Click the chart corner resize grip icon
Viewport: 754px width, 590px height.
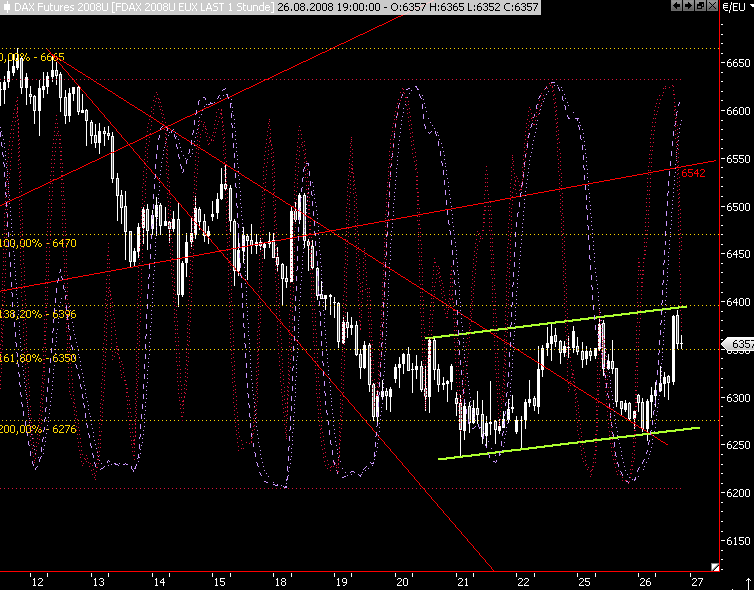pyautogui.click(x=715, y=567)
